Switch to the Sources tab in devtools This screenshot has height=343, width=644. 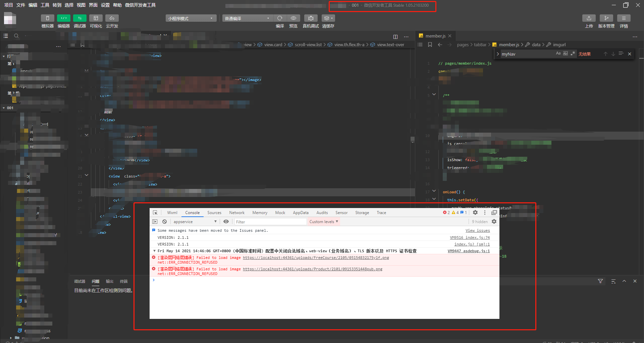point(214,213)
